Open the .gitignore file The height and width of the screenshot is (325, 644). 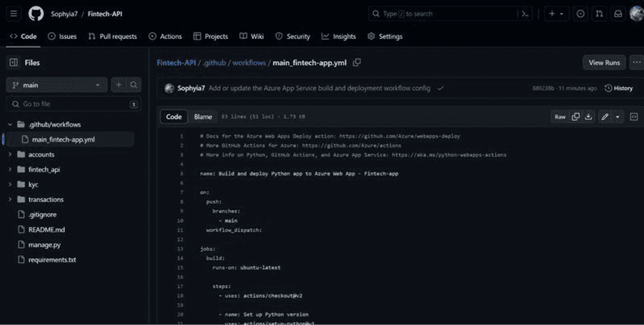42,215
